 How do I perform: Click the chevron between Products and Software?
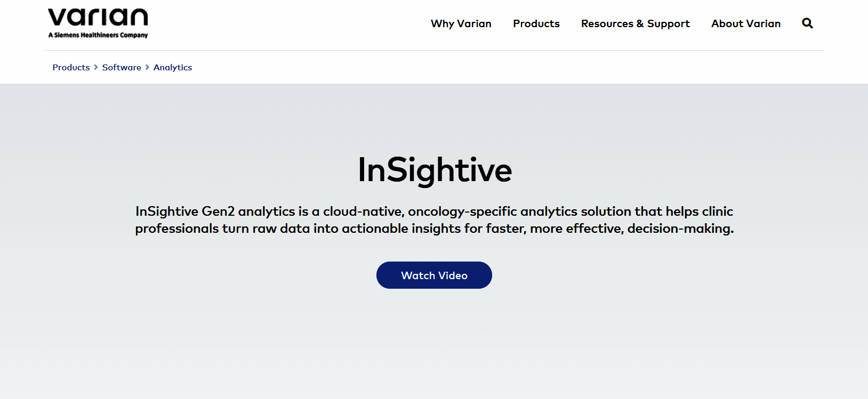point(95,67)
